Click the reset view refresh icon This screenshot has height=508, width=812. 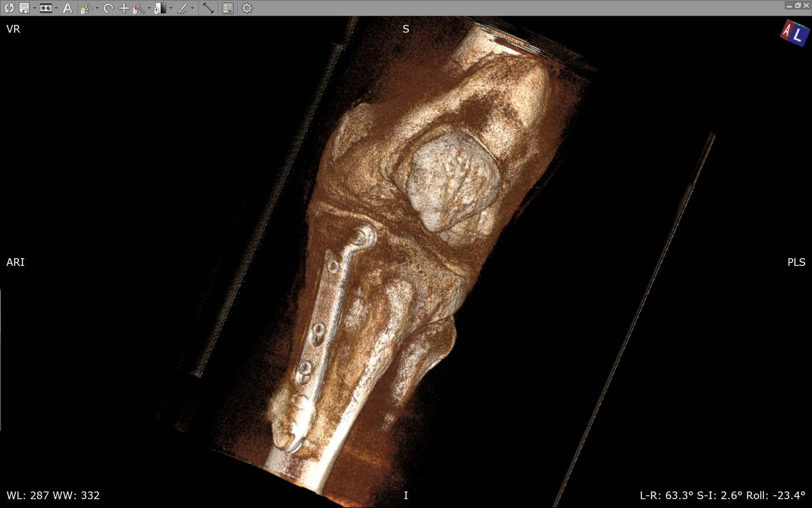pos(9,8)
